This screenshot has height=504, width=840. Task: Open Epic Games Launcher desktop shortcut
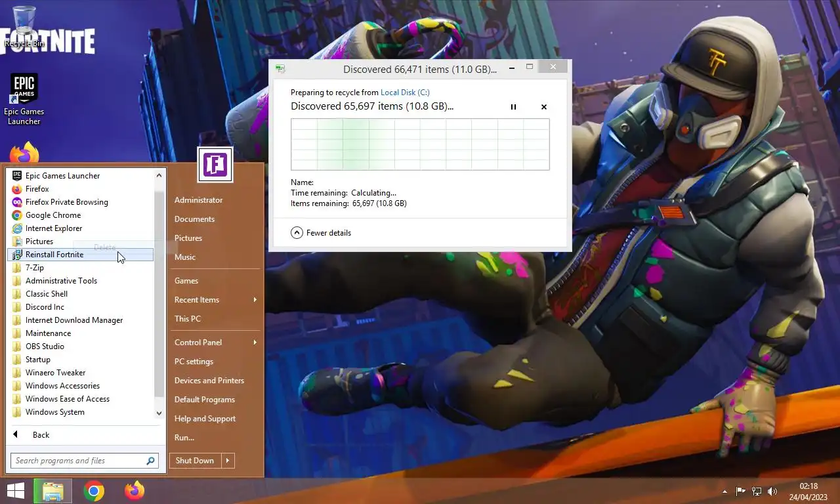(x=24, y=98)
